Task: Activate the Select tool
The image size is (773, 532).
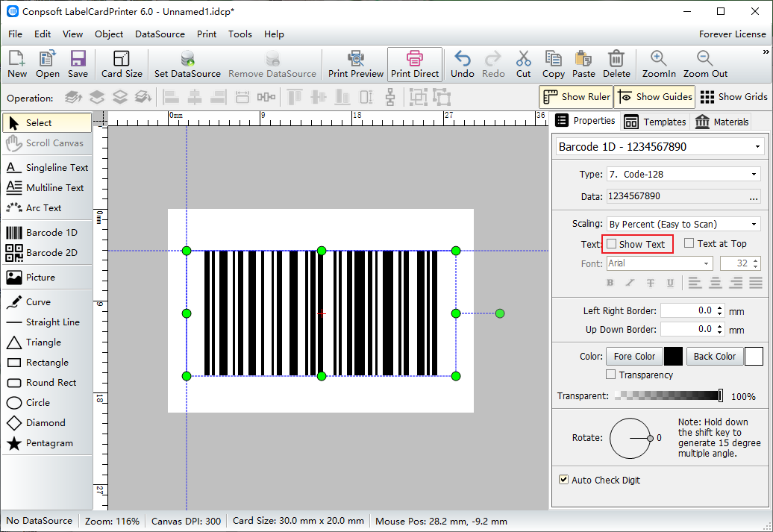Action: point(47,123)
